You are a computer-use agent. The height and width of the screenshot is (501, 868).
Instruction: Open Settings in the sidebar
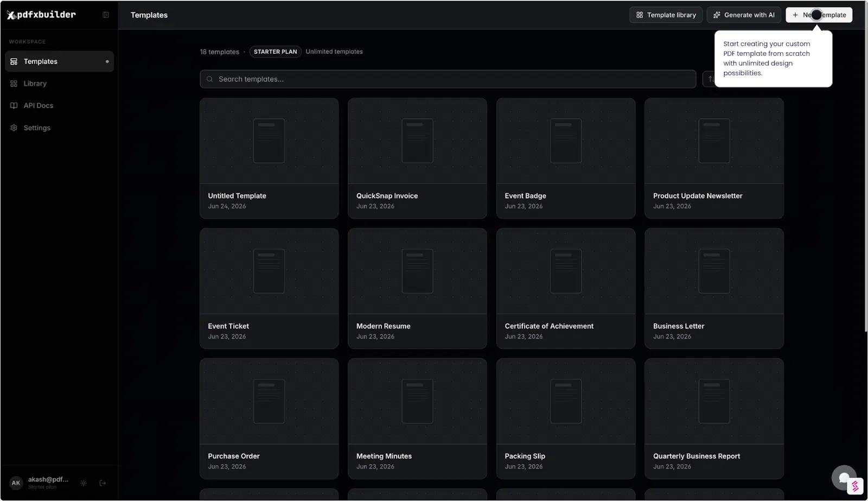point(59,128)
